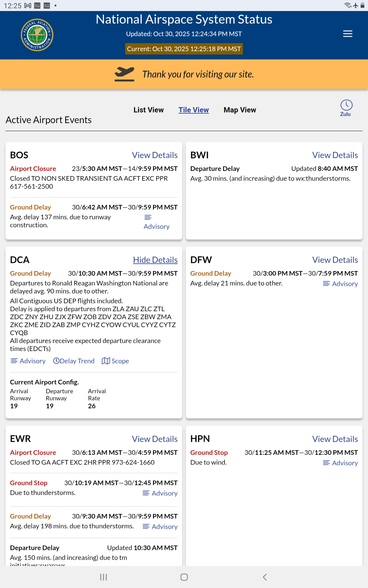This screenshot has width=368, height=588.
Task: Switch to List View tab
Action: [148, 110]
